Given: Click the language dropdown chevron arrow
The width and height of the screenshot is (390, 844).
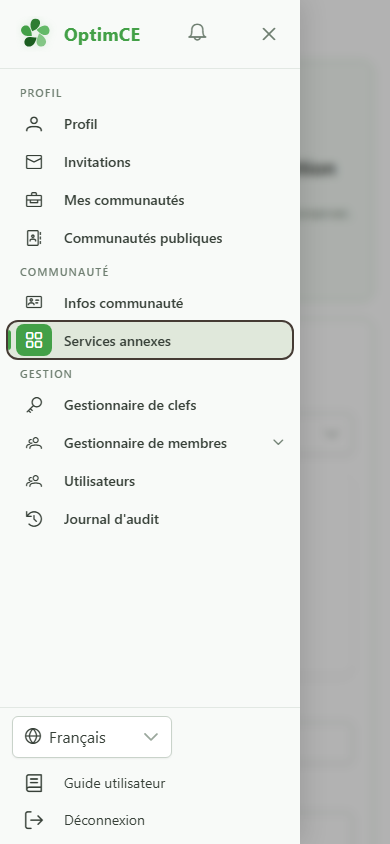Looking at the screenshot, I should pyautogui.click(x=151, y=737).
